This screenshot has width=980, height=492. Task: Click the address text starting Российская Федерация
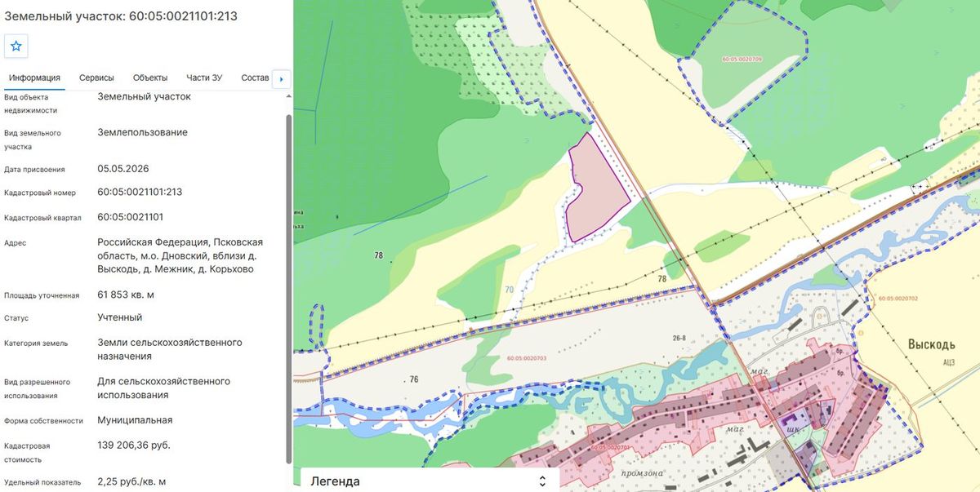(x=180, y=255)
